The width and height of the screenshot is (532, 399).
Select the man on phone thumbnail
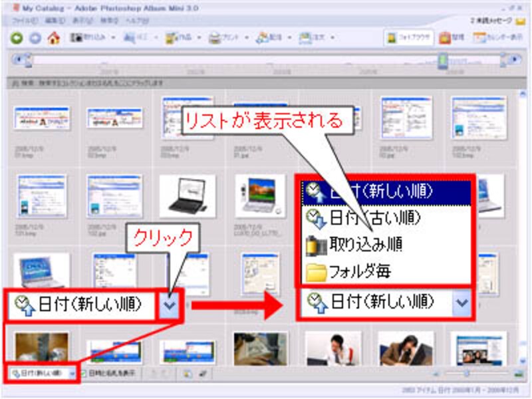[x=333, y=348]
